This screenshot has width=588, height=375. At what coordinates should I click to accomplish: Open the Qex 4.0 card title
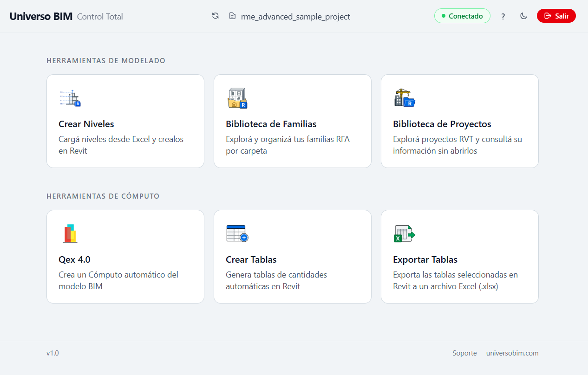pyautogui.click(x=74, y=259)
